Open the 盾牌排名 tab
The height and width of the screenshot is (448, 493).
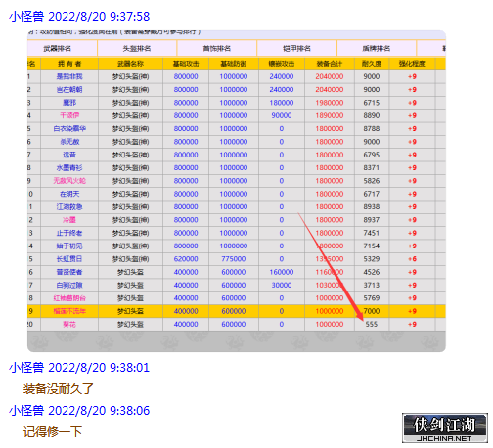[377, 48]
